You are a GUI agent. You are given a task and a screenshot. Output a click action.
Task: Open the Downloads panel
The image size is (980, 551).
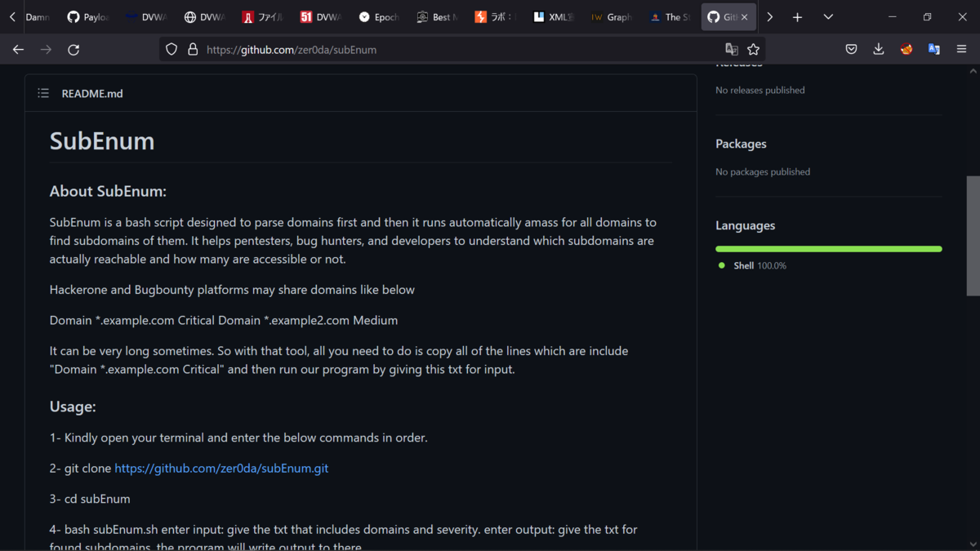click(879, 49)
